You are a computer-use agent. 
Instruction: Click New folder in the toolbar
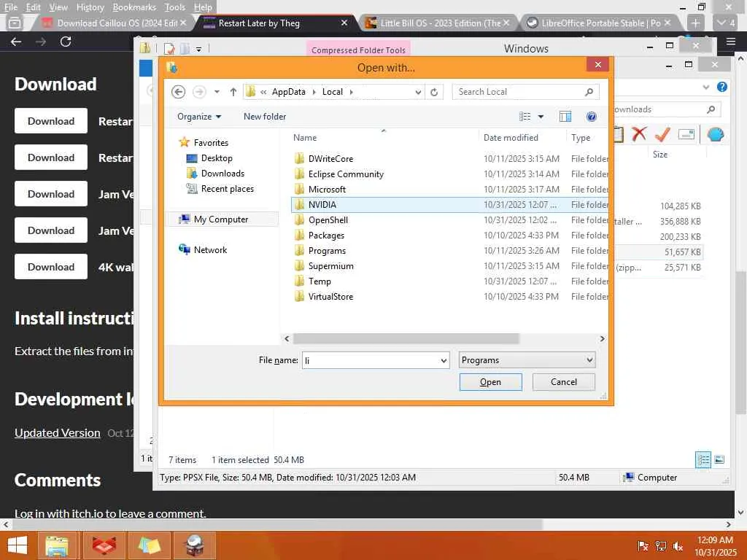[x=264, y=117]
